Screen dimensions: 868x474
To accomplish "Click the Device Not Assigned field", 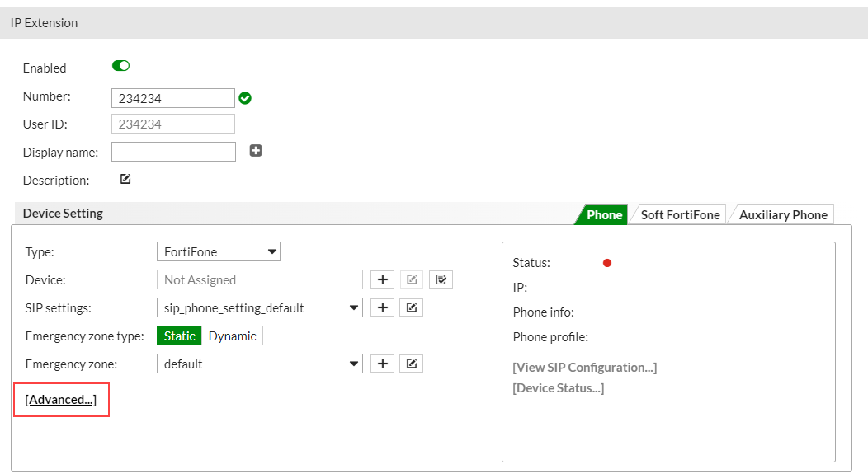I will [x=260, y=279].
